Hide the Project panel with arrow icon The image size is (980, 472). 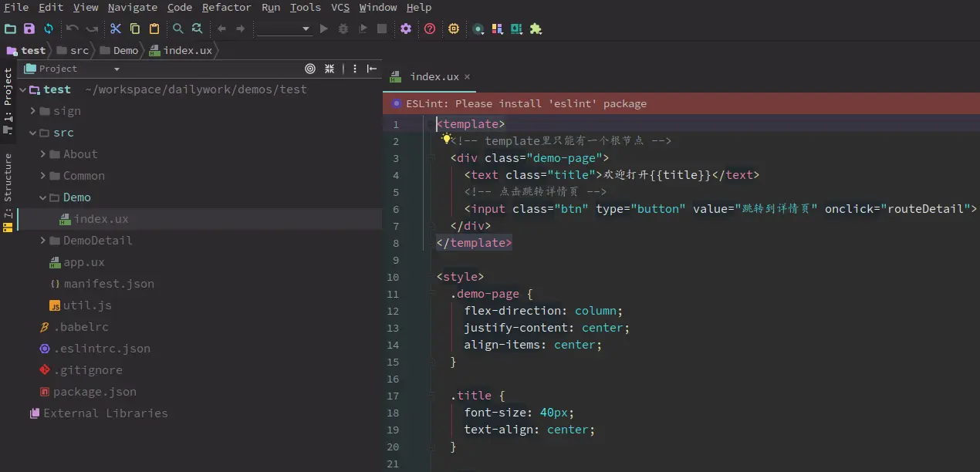pos(372,69)
